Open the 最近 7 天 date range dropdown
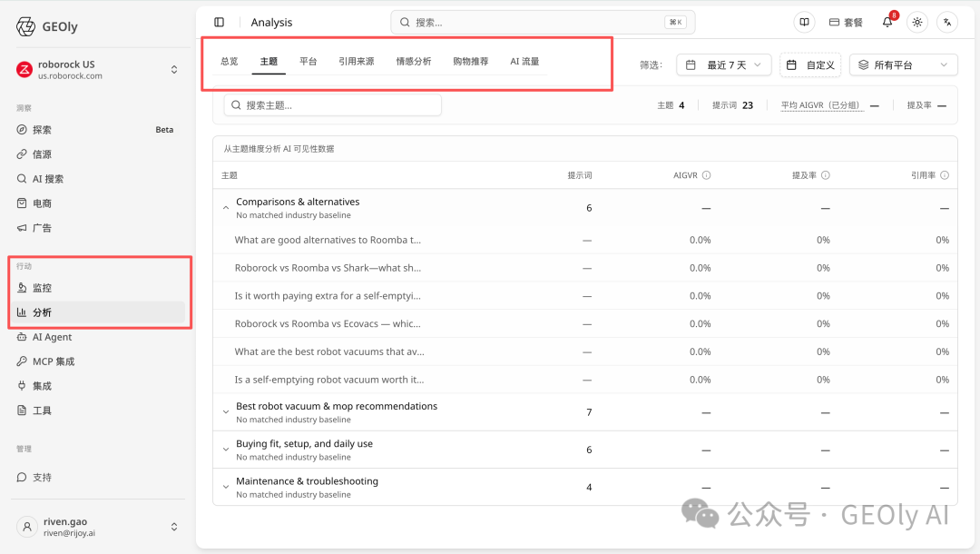The image size is (980, 554). coord(724,65)
